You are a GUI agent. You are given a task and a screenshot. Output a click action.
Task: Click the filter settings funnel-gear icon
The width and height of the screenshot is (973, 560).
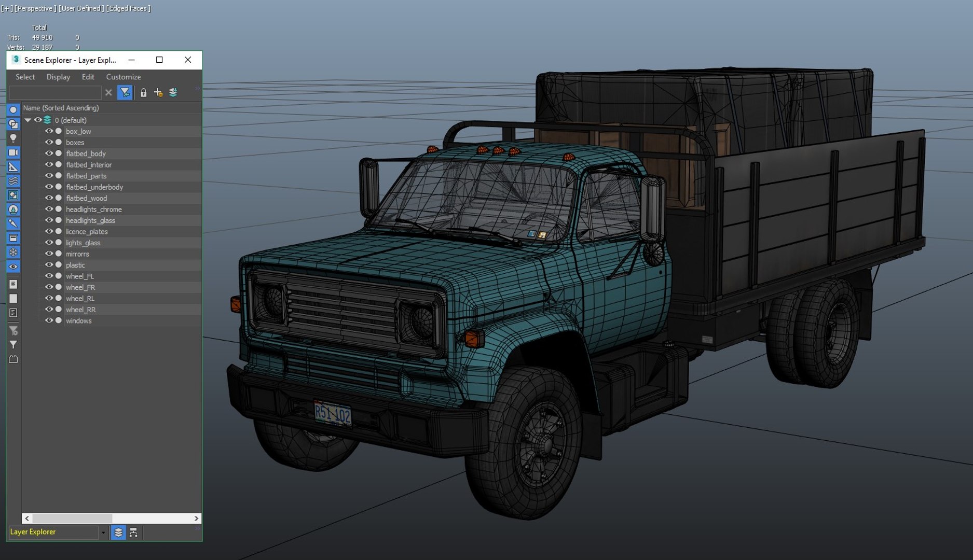coord(13,330)
